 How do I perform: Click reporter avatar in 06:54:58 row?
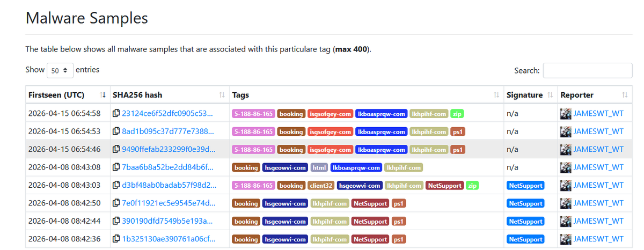tap(566, 114)
